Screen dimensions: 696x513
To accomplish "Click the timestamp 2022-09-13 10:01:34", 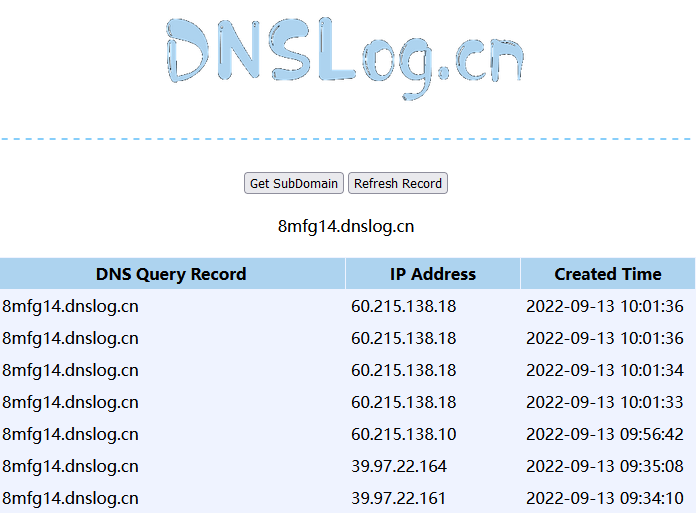I will (x=605, y=370).
